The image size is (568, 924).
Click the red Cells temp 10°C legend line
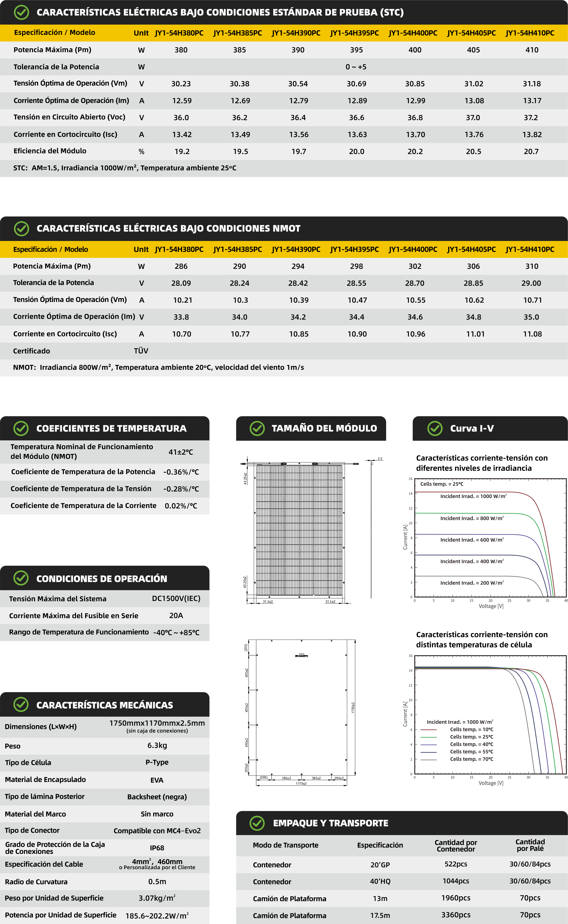428,730
